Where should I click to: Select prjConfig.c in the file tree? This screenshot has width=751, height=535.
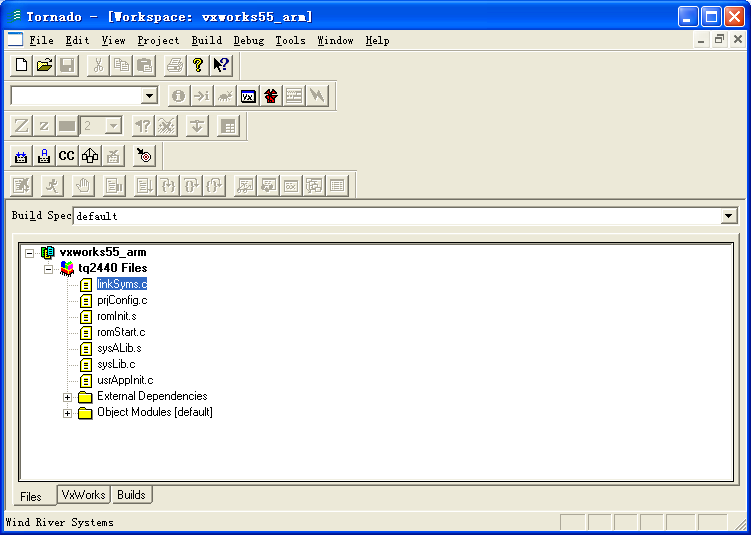point(122,300)
